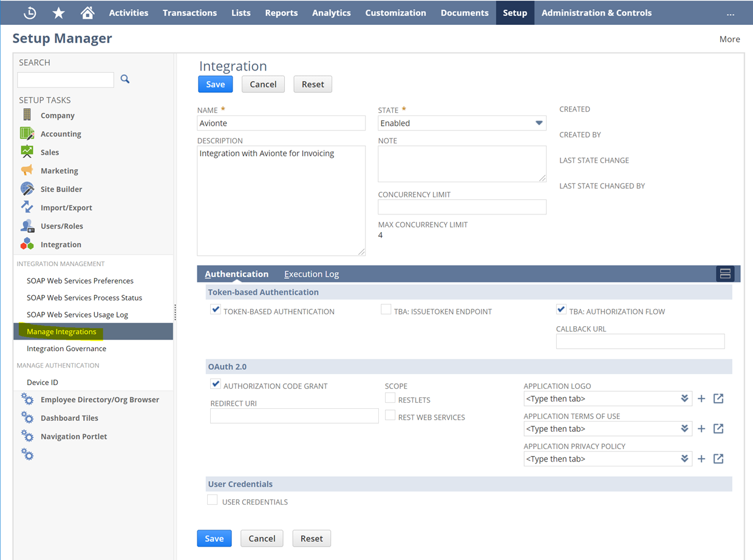Click the Import/Export arrows icon
Image resolution: width=753 pixels, height=560 pixels.
click(x=27, y=207)
